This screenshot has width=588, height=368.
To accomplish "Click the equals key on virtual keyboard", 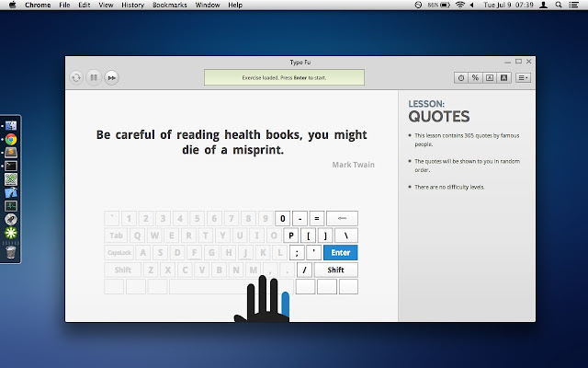I will point(317,218).
